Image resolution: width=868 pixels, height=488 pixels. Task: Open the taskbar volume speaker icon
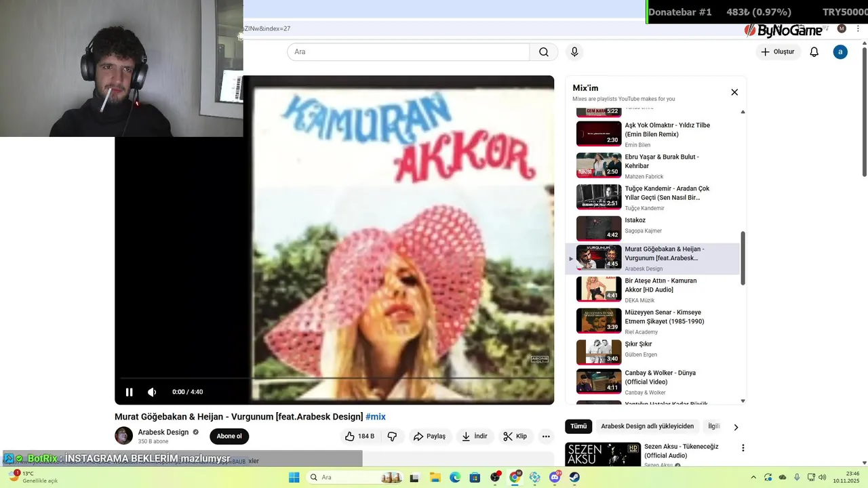[x=822, y=477]
